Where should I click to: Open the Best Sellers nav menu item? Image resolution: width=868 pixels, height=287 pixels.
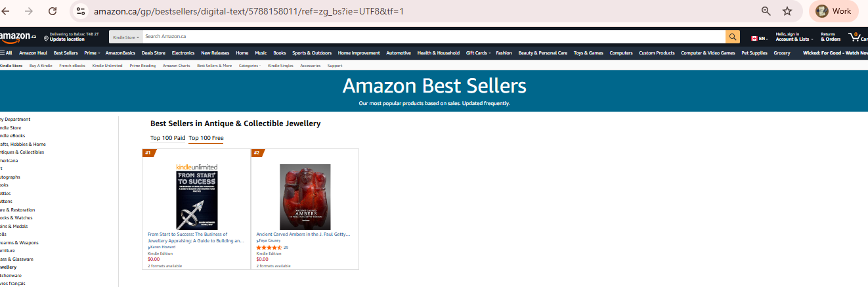click(x=66, y=53)
